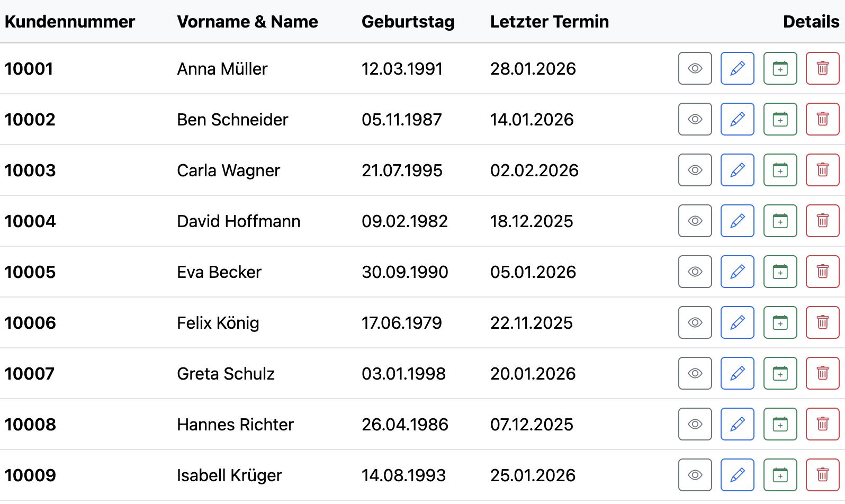Delete customer Greta Schulz
Screen dimensions: 845x504
click(822, 373)
